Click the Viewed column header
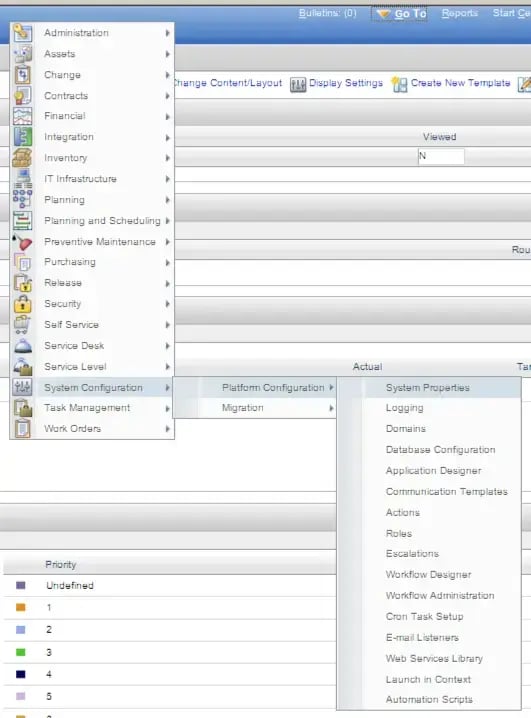Screen dimensions: 531x718 pos(439,137)
